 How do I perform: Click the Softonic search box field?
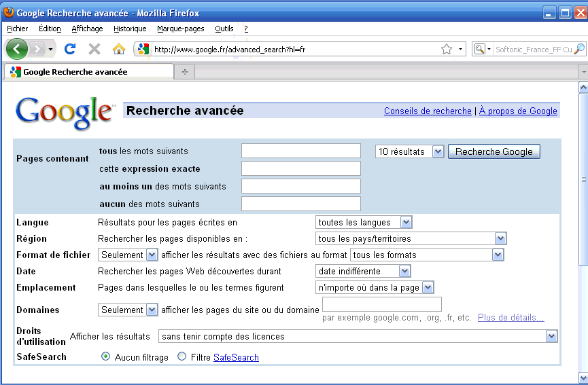[533, 50]
